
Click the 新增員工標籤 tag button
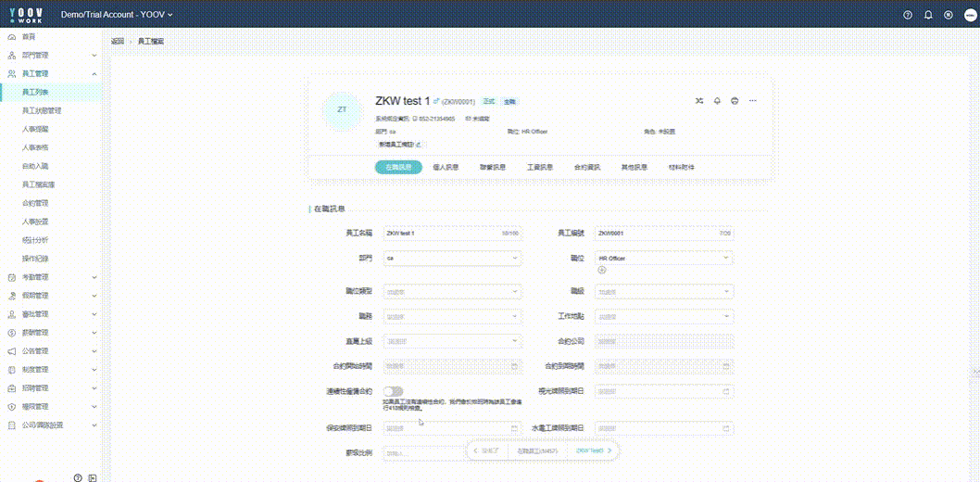point(399,145)
